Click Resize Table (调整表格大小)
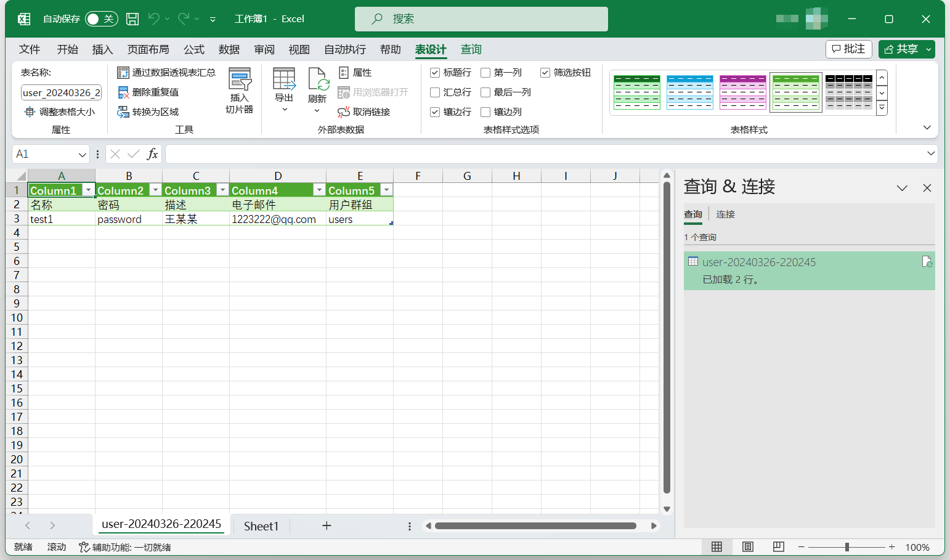 coord(60,112)
